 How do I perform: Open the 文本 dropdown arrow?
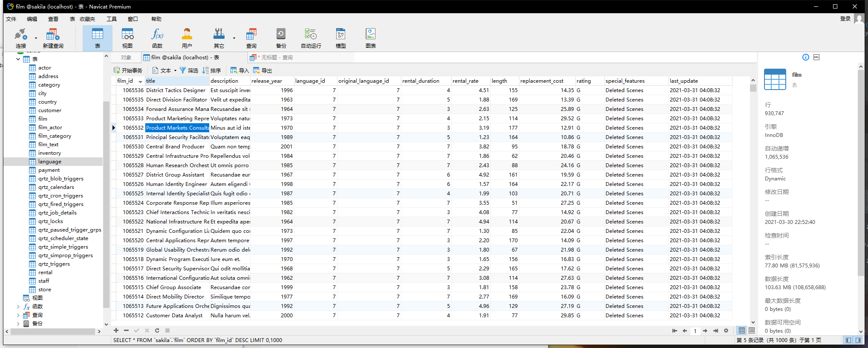point(175,71)
